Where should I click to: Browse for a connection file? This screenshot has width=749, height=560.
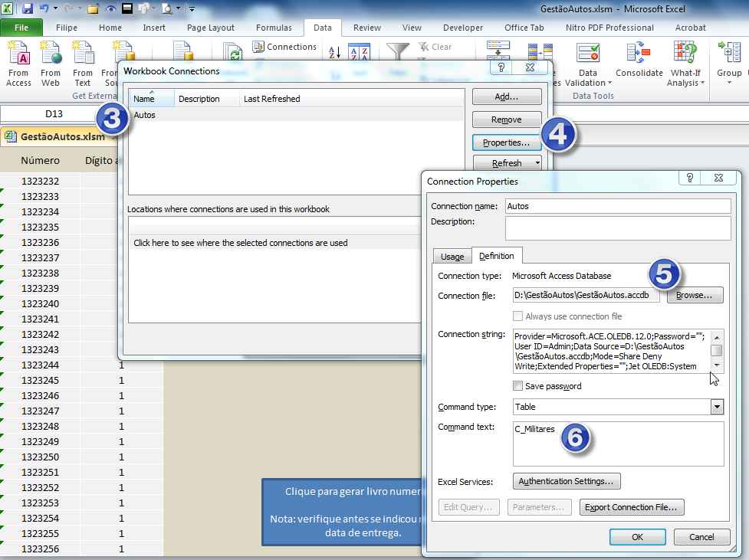click(695, 295)
